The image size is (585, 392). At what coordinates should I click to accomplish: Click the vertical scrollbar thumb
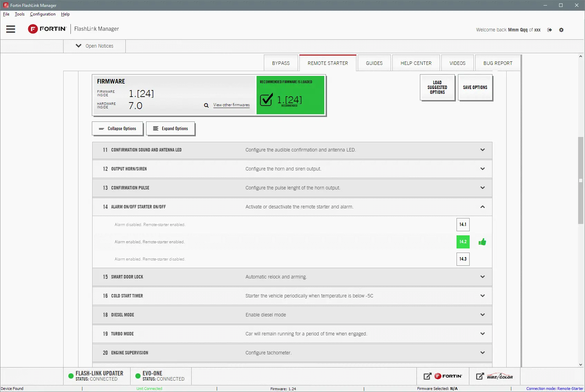coord(581,180)
